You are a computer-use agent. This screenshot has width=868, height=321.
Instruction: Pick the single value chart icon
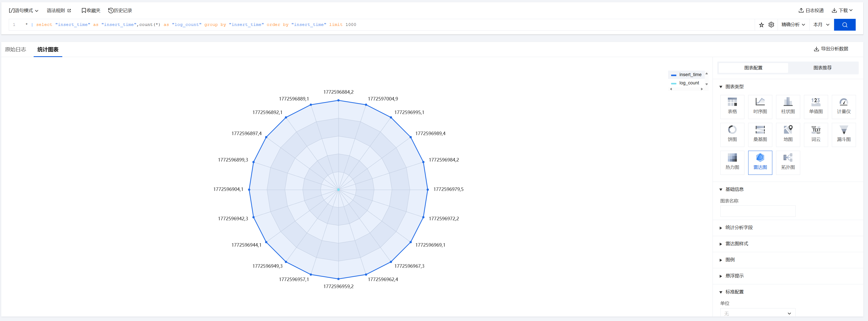816,106
